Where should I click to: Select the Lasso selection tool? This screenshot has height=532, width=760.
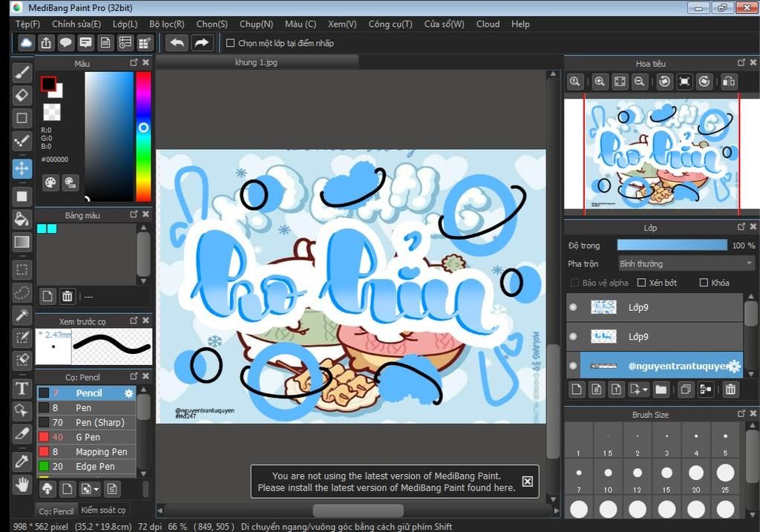[22, 292]
